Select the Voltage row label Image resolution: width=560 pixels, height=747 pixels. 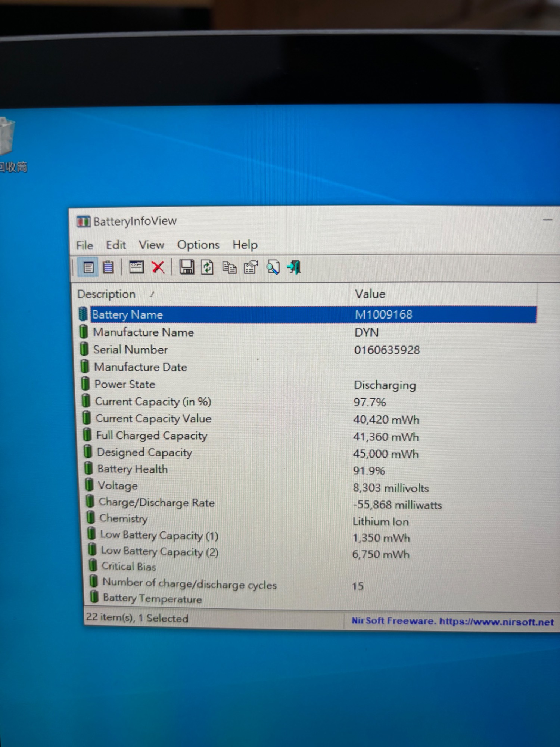[x=118, y=486]
